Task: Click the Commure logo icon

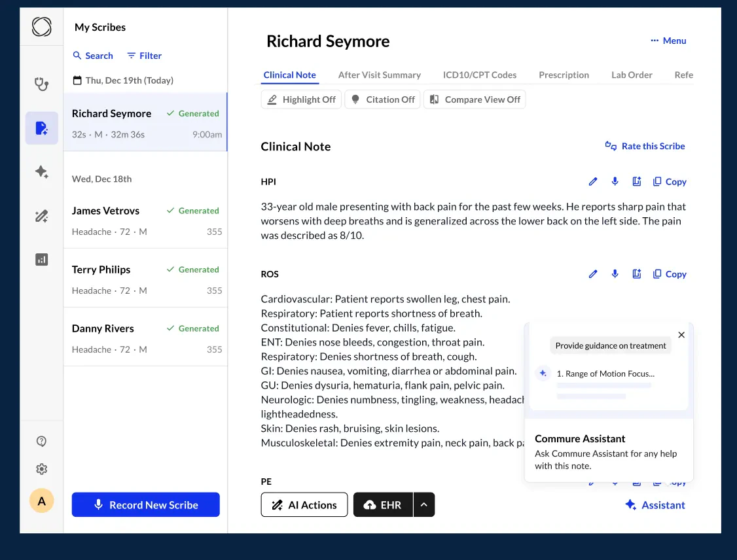Action: tap(41, 27)
